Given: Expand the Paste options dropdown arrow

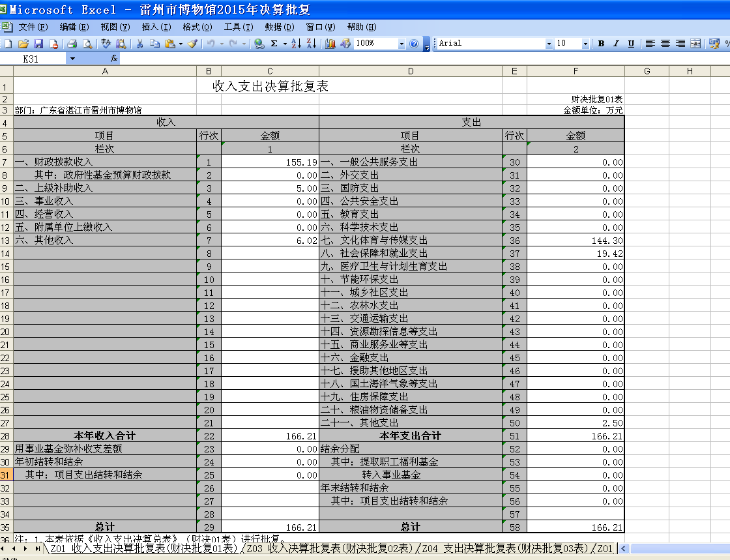Looking at the screenshot, I should pyautogui.click(x=181, y=44).
